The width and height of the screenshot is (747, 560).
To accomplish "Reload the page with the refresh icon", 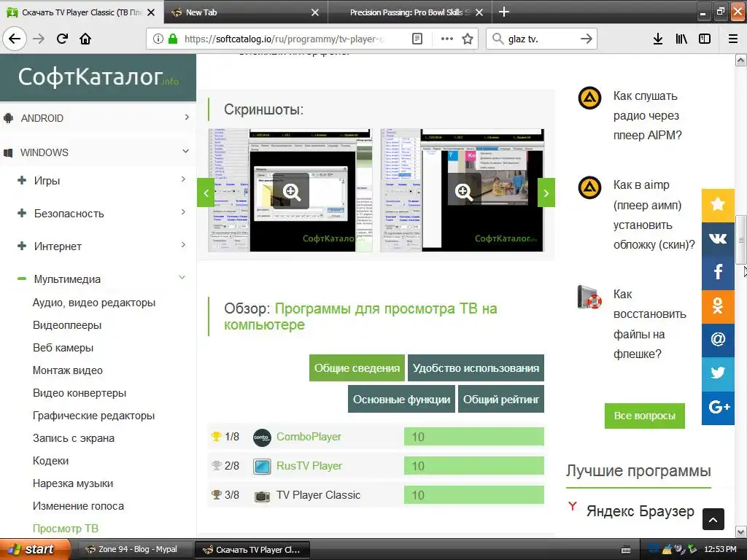I will click(62, 39).
